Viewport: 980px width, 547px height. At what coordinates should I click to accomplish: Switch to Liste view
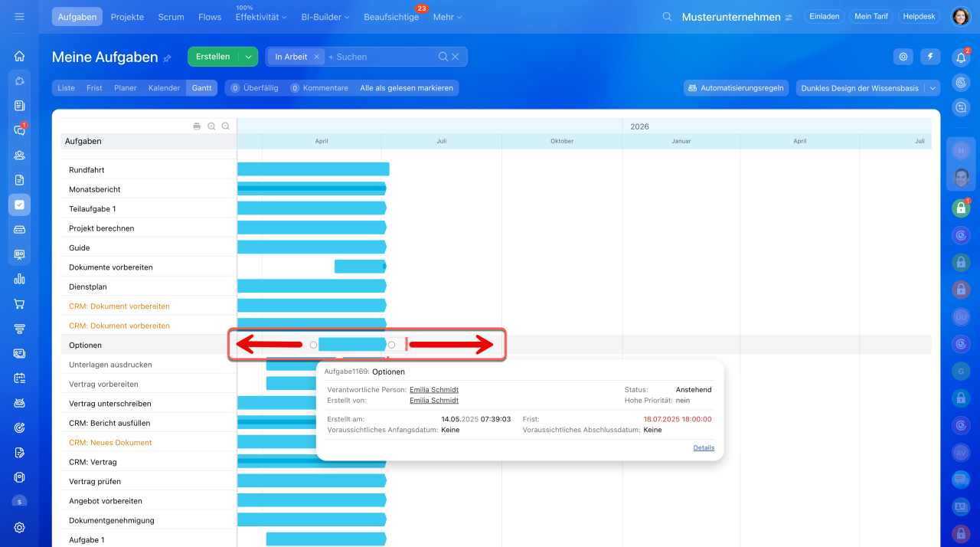pyautogui.click(x=67, y=88)
